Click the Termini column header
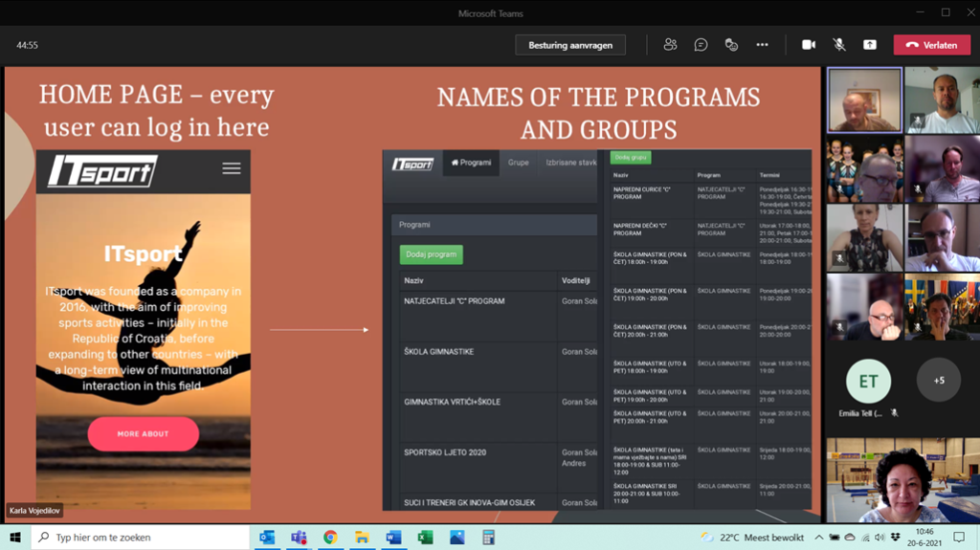Viewport: 980px width, 550px height. (x=769, y=176)
